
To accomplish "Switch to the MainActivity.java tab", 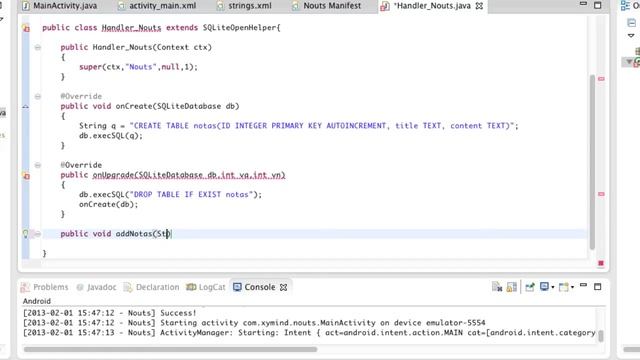I will coord(60,6).
